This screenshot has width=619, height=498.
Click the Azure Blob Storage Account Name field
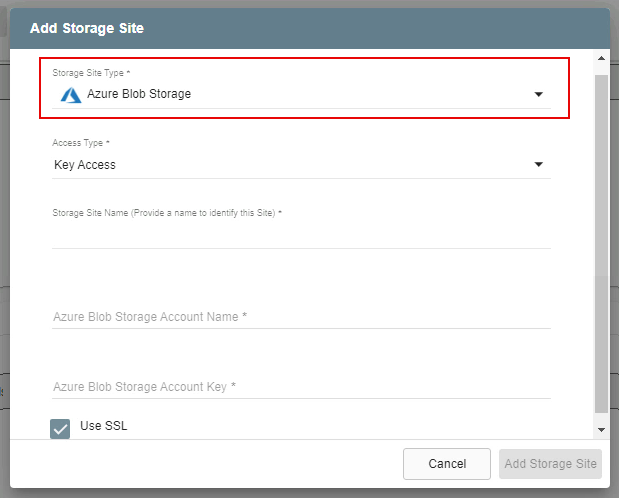300,316
